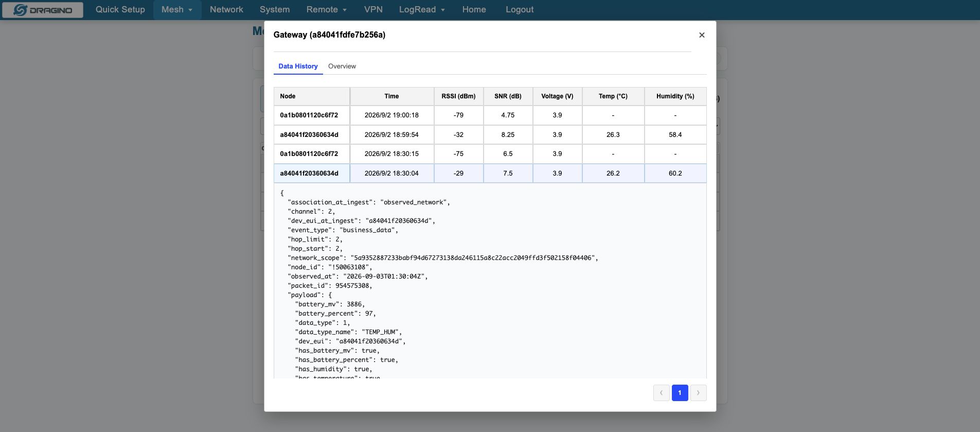
Task: Click the Time column header
Action: 392,96
